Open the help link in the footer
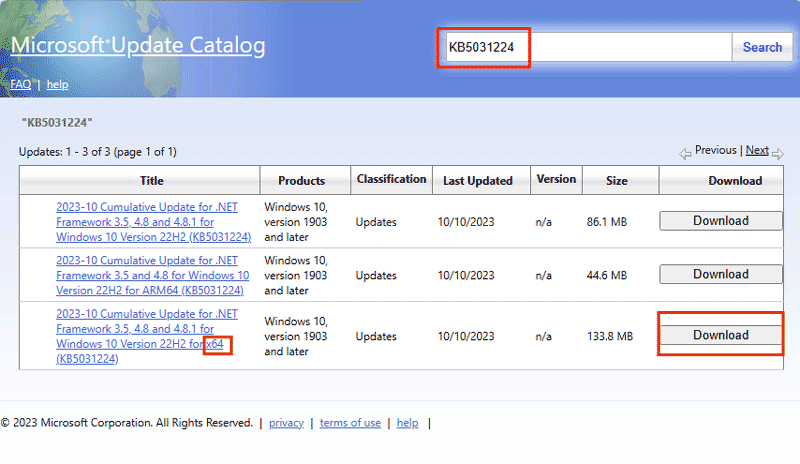Screen dimensions: 800x464 (407, 423)
